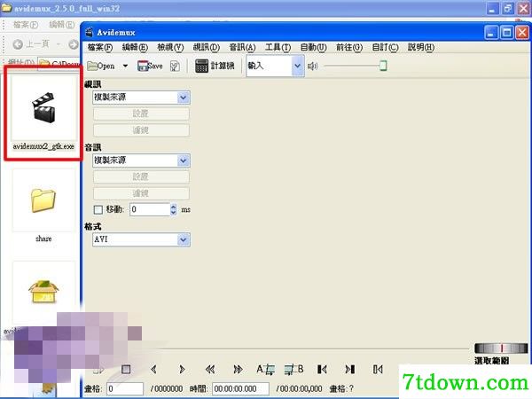Open the 說明(H) help menu
532x399 pixels.
tap(421, 47)
